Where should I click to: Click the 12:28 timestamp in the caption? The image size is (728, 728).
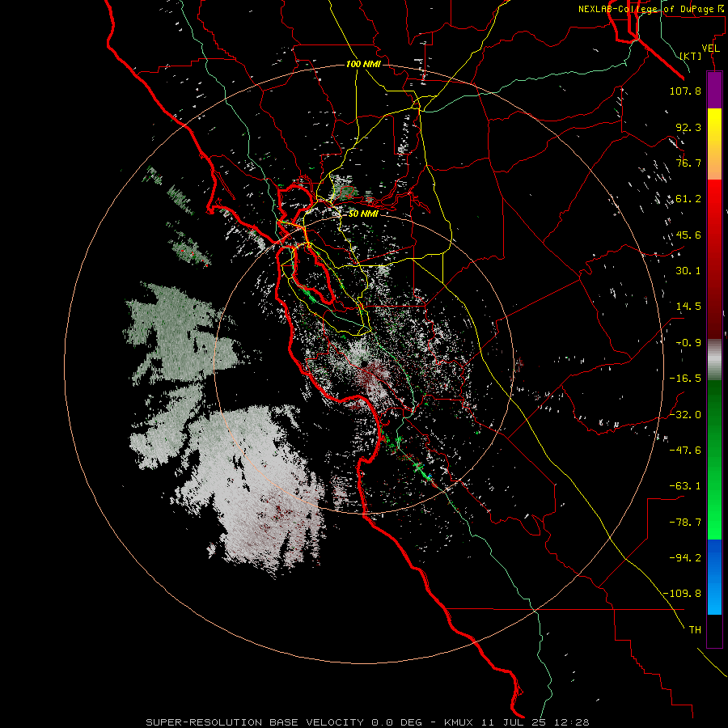pos(574,722)
